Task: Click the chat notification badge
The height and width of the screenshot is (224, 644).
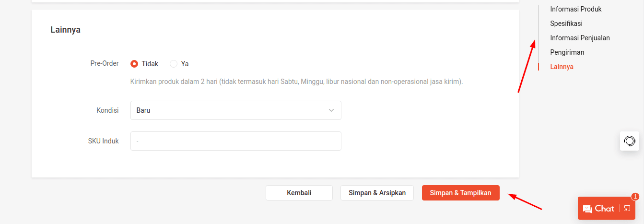Action: pyautogui.click(x=635, y=197)
